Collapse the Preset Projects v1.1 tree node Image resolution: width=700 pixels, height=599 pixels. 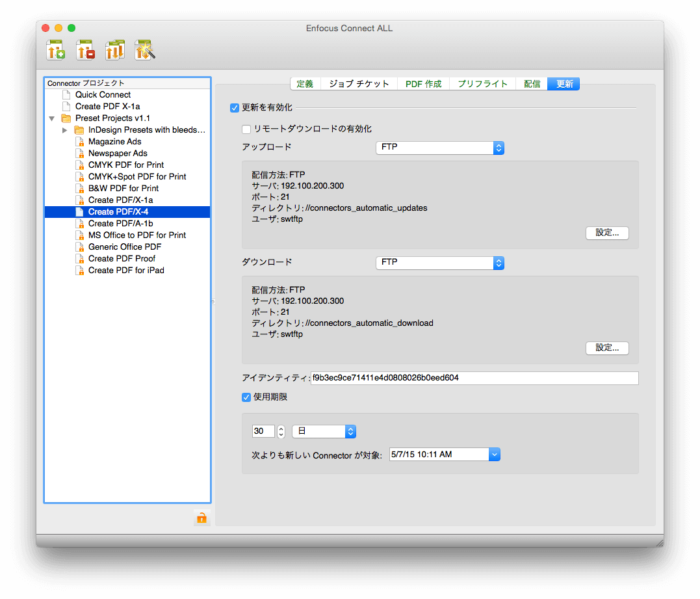(x=52, y=118)
